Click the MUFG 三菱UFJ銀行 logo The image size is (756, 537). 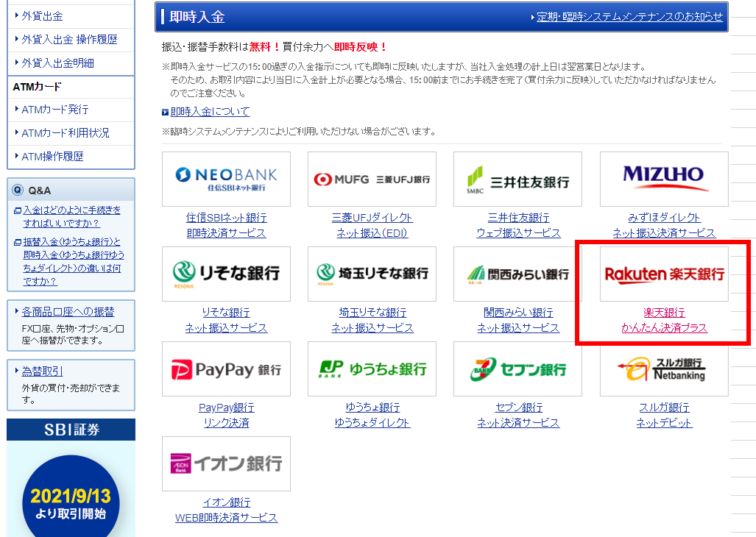pyautogui.click(x=372, y=179)
